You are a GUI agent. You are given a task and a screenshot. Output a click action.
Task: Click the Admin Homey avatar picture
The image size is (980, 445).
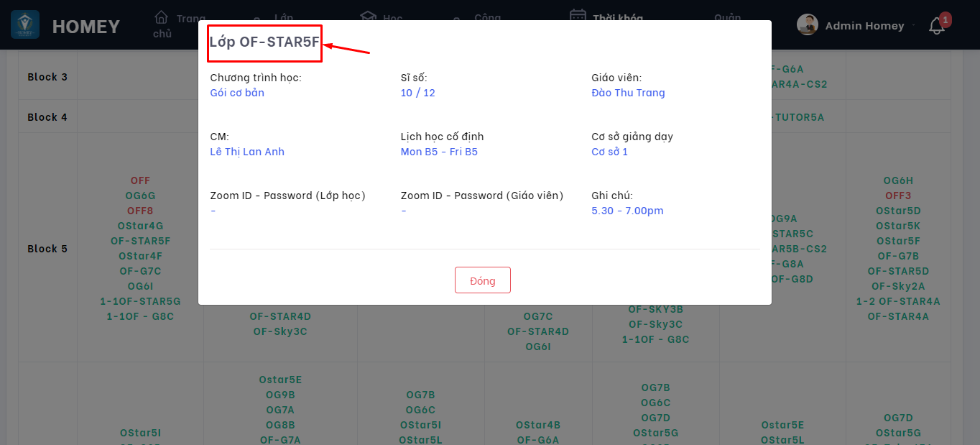click(x=808, y=24)
